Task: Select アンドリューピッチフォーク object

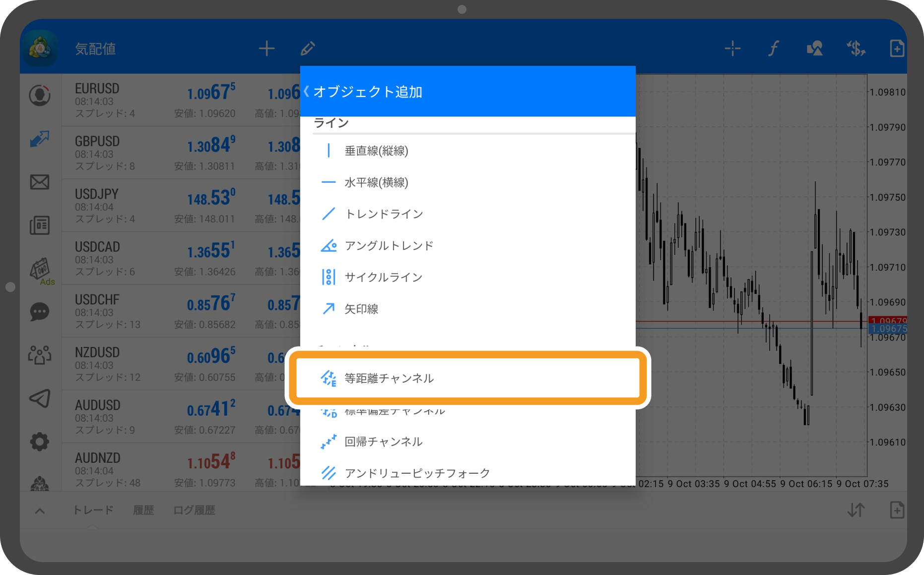Action: [468, 473]
